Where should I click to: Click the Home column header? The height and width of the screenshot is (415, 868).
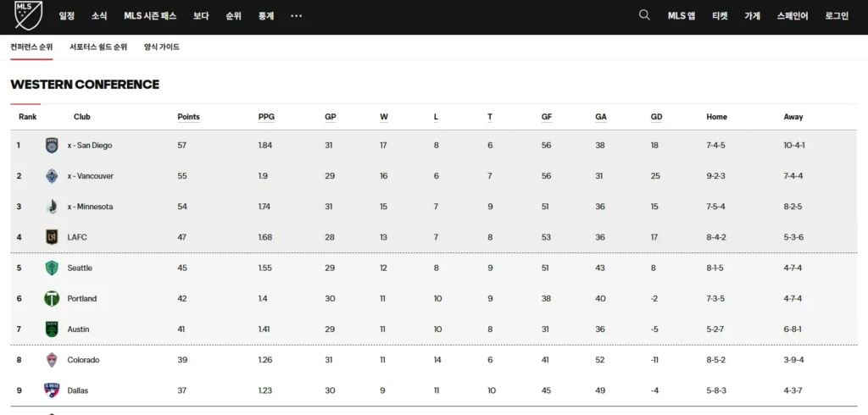click(x=717, y=117)
